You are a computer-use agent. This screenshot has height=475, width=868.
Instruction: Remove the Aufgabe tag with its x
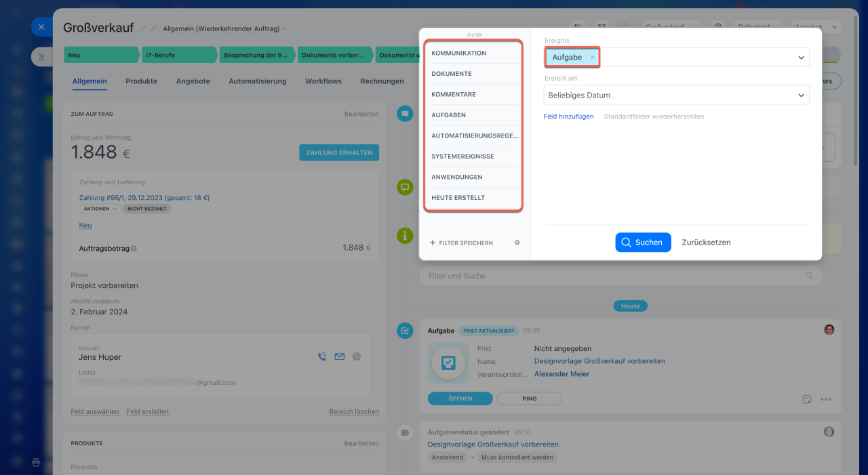(x=592, y=58)
